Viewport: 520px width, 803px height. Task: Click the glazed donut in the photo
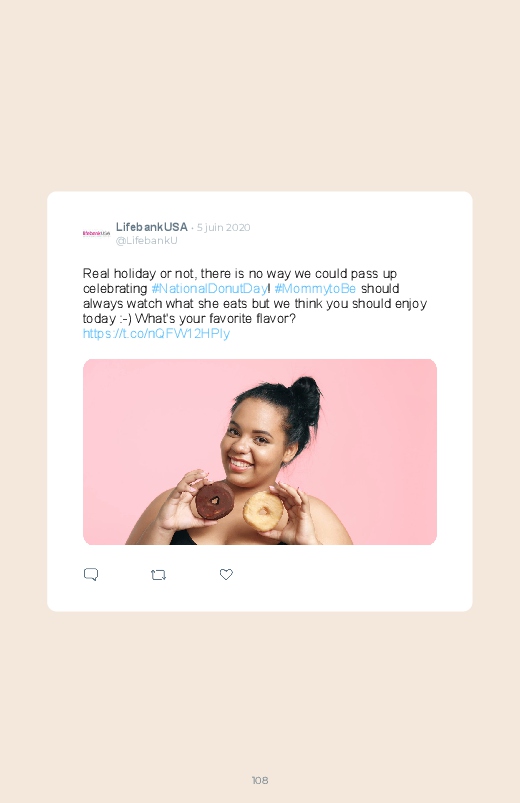[x=263, y=511]
